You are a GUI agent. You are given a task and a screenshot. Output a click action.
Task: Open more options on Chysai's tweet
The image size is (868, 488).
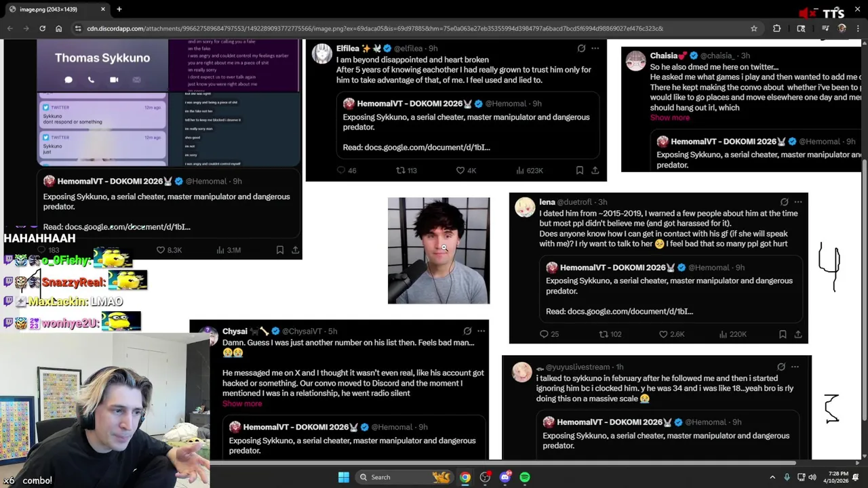click(481, 331)
